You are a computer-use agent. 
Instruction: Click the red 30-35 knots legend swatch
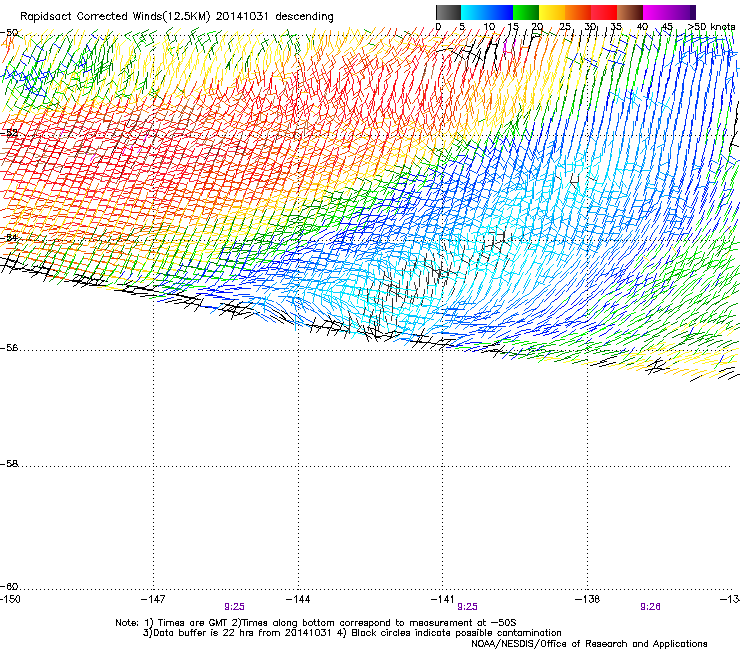604,12
